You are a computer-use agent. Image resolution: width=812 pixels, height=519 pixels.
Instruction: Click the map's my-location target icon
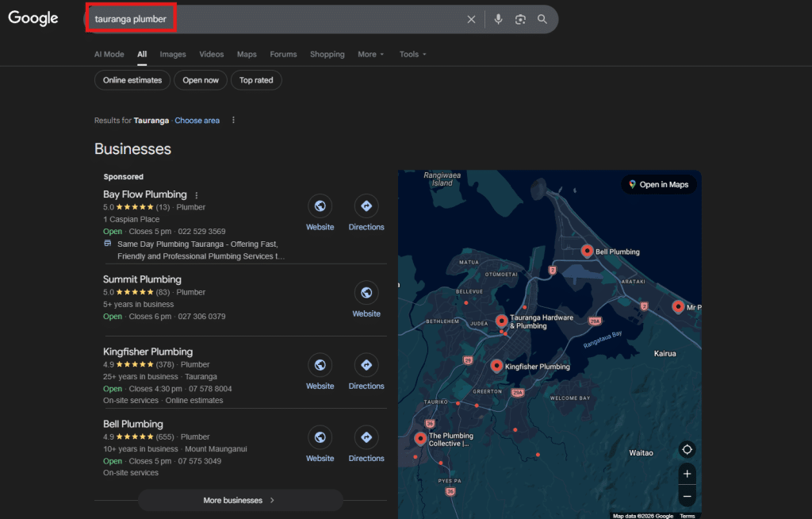688,449
